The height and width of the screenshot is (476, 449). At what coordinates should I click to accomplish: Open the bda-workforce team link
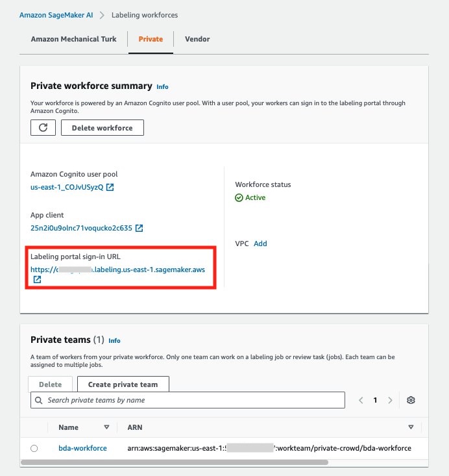pos(82,448)
